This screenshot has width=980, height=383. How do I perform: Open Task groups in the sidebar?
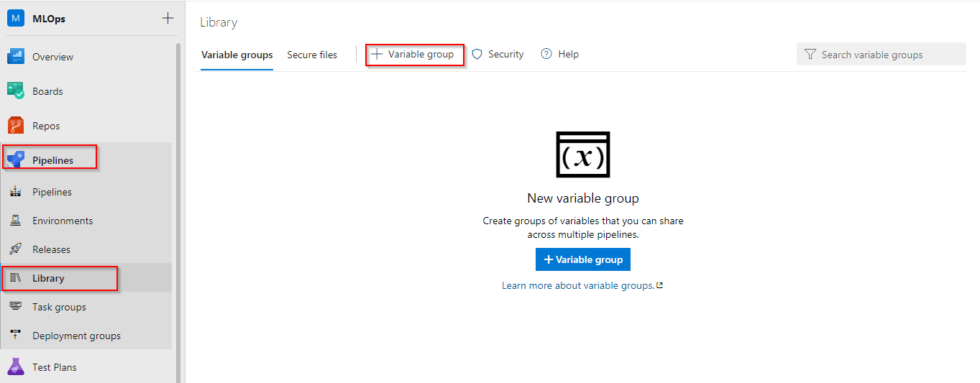coord(86,307)
